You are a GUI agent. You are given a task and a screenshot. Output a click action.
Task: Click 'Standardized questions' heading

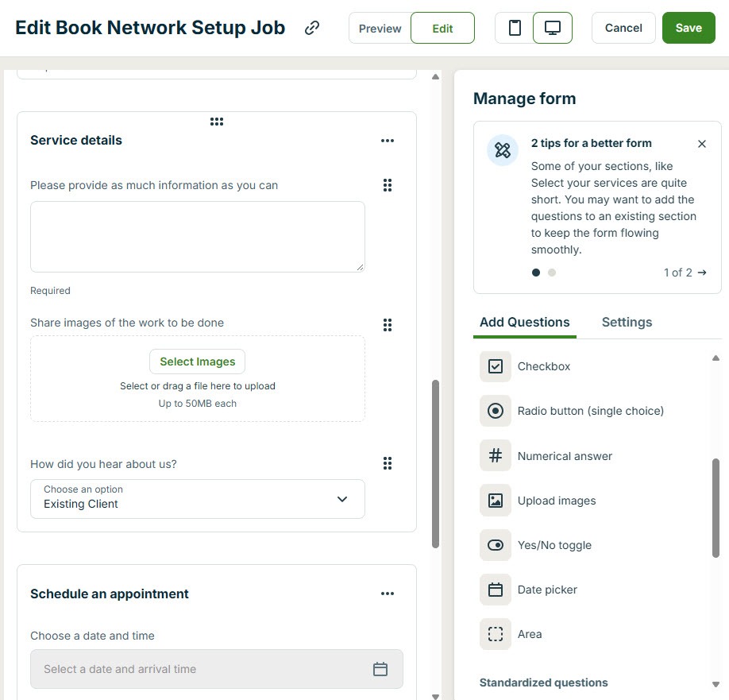pyautogui.click(x=543, y=683)
